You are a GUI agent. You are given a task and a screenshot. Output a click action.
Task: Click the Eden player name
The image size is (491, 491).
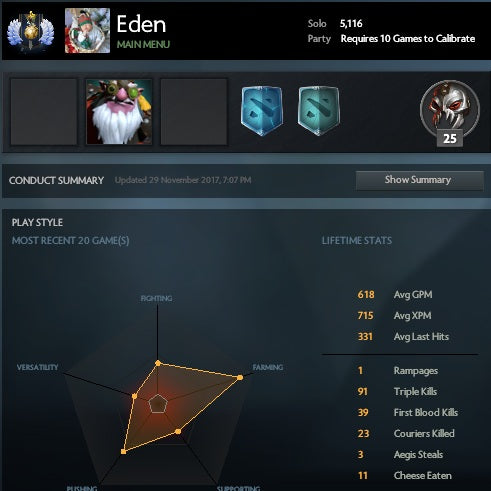point(141,24)
